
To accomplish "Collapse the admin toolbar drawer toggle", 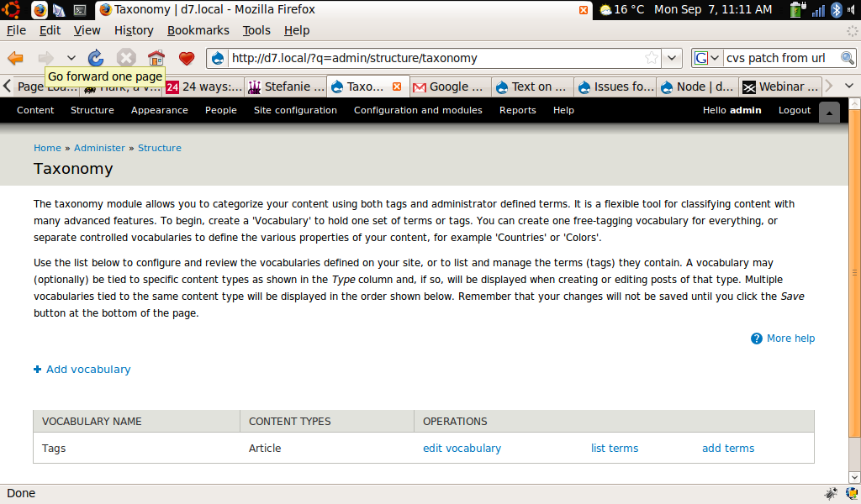I will coord(829,113).
